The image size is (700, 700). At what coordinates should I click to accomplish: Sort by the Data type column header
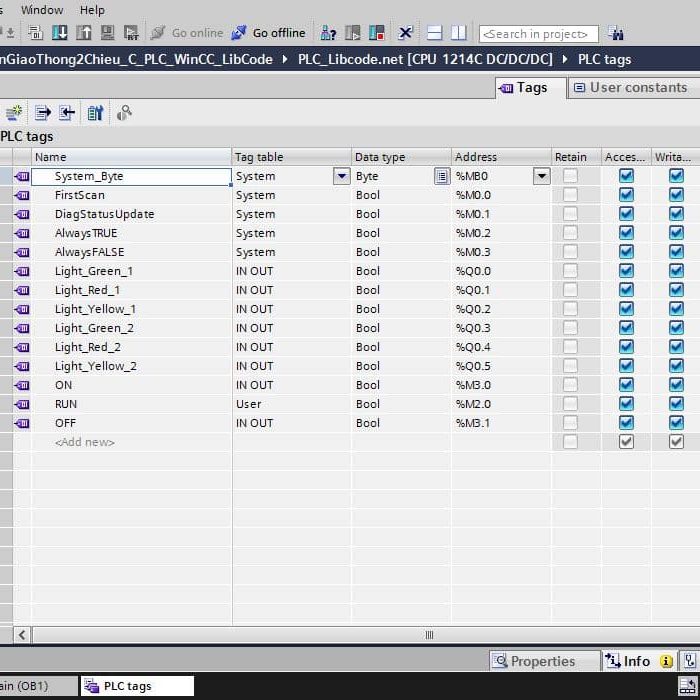(402, 157)
